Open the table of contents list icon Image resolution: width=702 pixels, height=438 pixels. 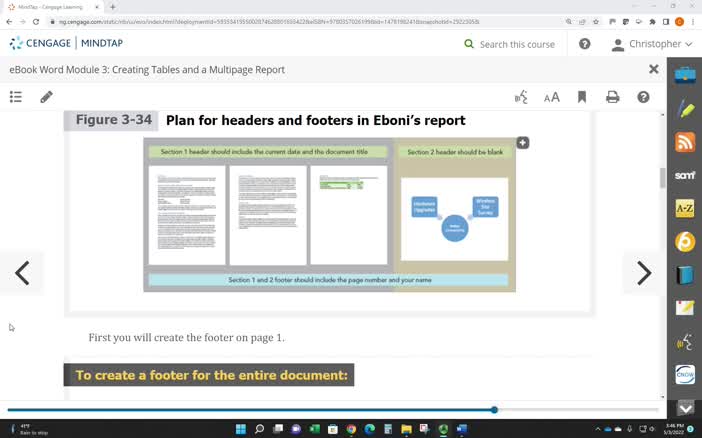16,97
